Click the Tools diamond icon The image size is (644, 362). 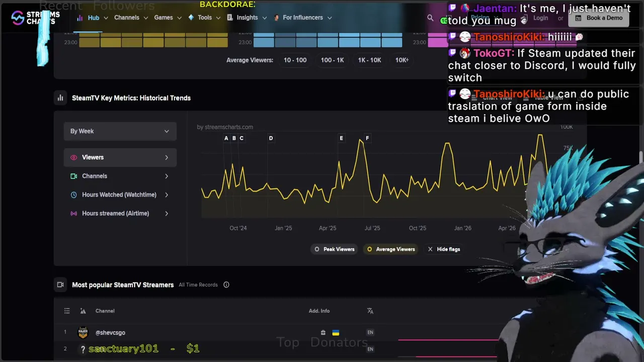(191, 18)
